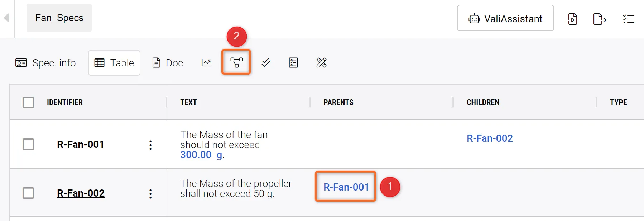This screenshot has height=221, width=644.
Task: Switch to the Doc view tab
Action: (168, 63)
